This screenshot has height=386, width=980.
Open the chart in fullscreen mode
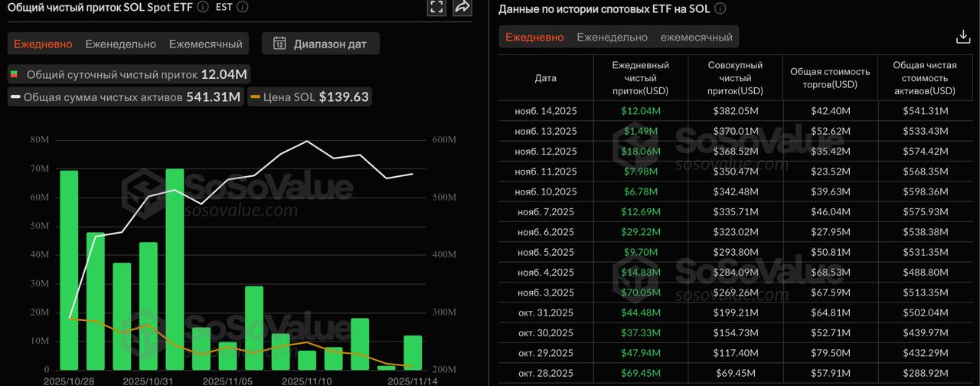[436, 8]
